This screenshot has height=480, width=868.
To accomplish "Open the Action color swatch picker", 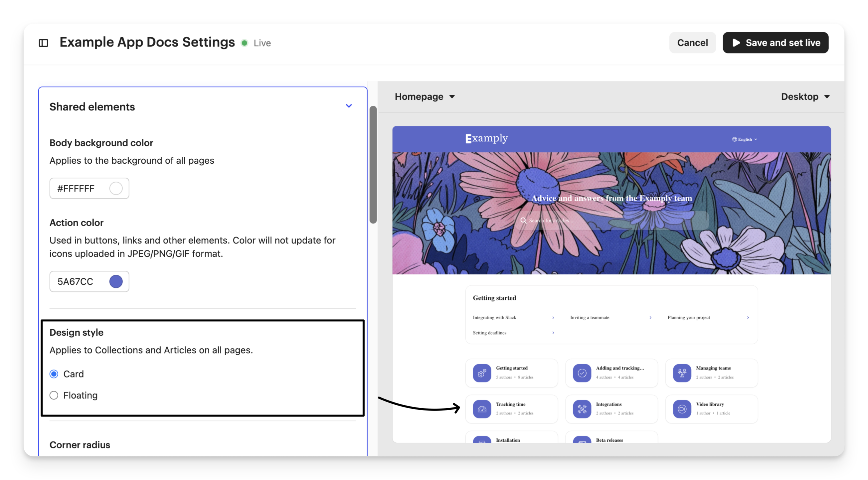I will [x=116, y=282].
